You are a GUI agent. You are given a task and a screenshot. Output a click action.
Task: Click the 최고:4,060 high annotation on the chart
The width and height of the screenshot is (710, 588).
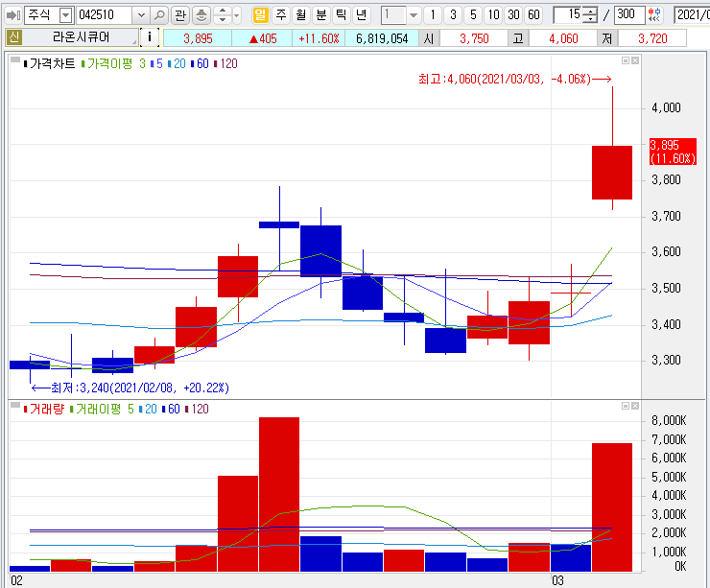click(x=515, y=80)
